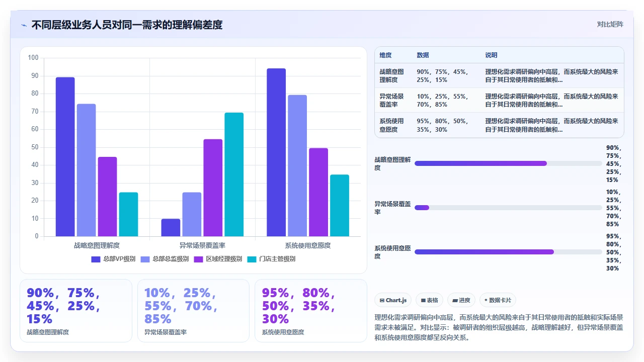The width and height of the screenshot is (644, 362).
Task: Click the 说明 text in the 战略意图理解度 row
Action: (552, 76)
